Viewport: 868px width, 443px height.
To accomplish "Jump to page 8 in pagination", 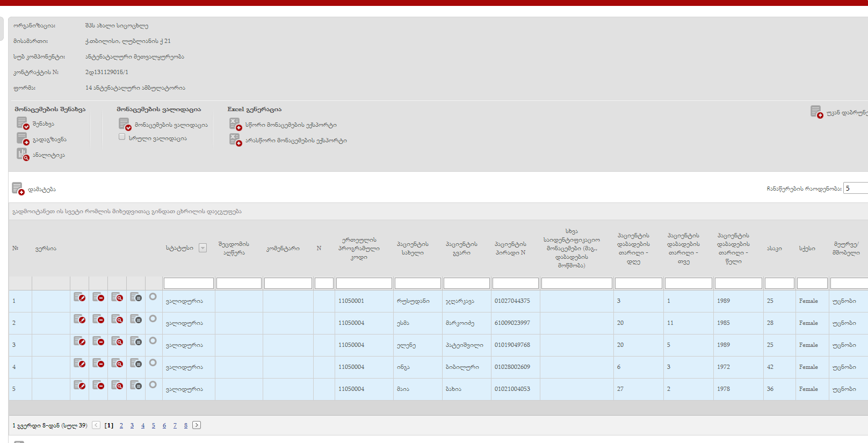I will pyautogui.click(x=186, y=426).
